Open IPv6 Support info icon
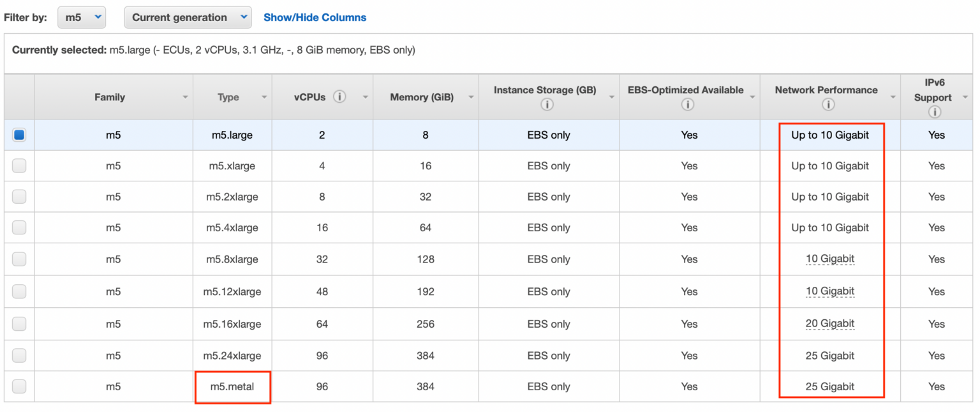 935,112
